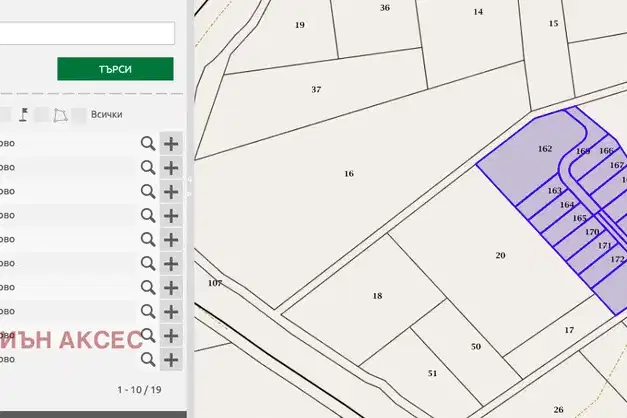Toggle the Всички checkbox
This screenshot has width=627, height=418.
[x=78, y=115]
